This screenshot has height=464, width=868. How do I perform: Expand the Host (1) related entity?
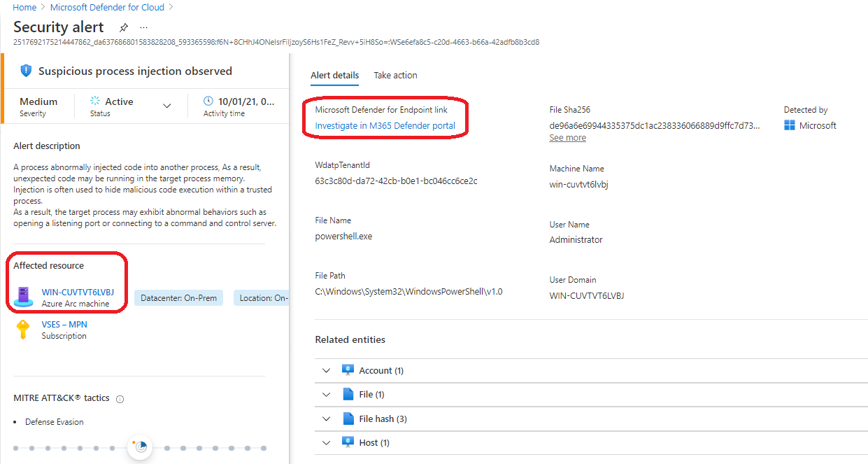326,442
